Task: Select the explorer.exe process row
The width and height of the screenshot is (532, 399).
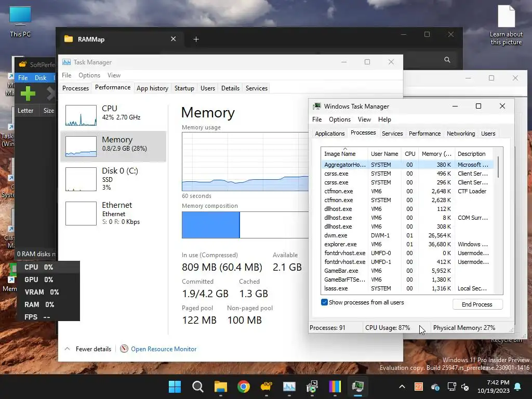Action: pos(406,244)
